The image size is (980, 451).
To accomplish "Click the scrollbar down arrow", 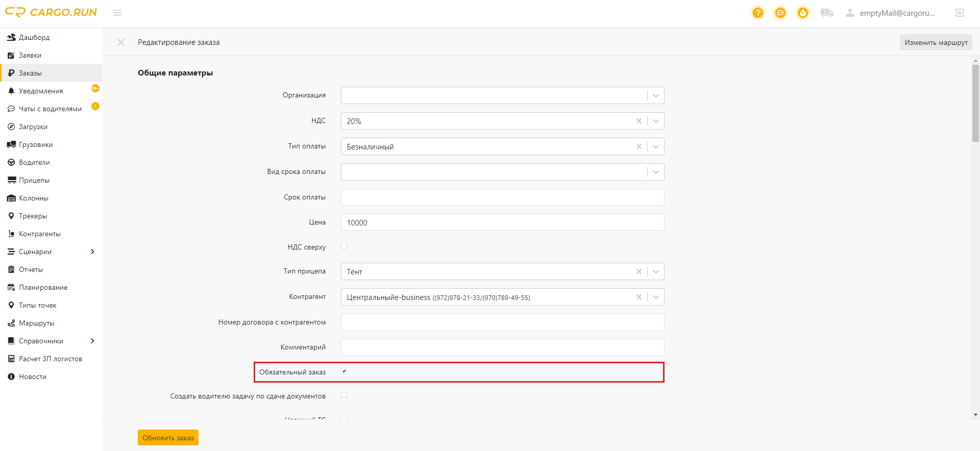I will click(x=975, y=415).
